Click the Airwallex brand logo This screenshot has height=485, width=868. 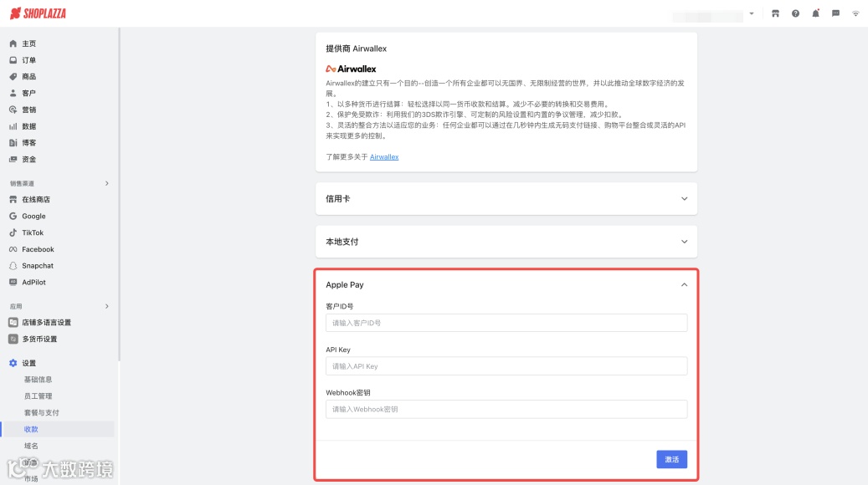pyautogui.click(x=351, y=69)
